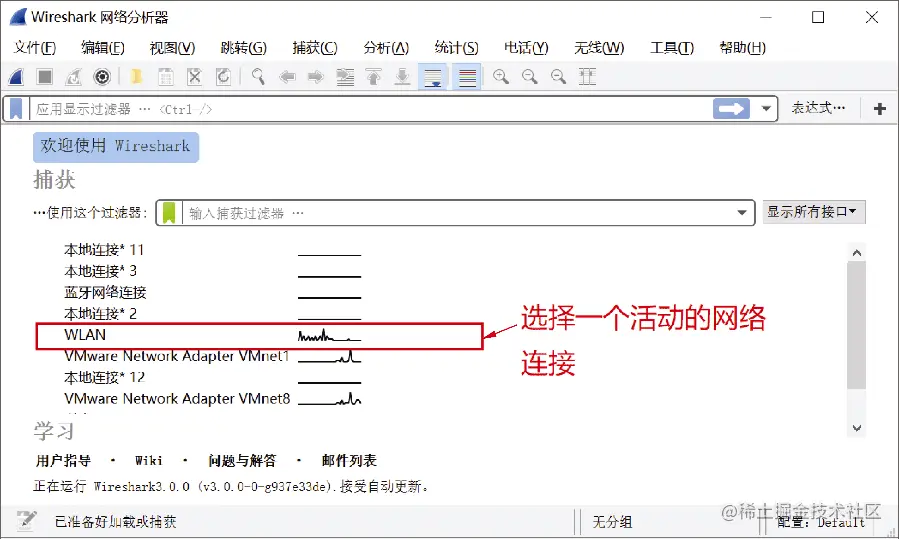Screen dimensions: 899x539
Task: Open the 电话(Y) menu
Action: (x=526, y=48)
